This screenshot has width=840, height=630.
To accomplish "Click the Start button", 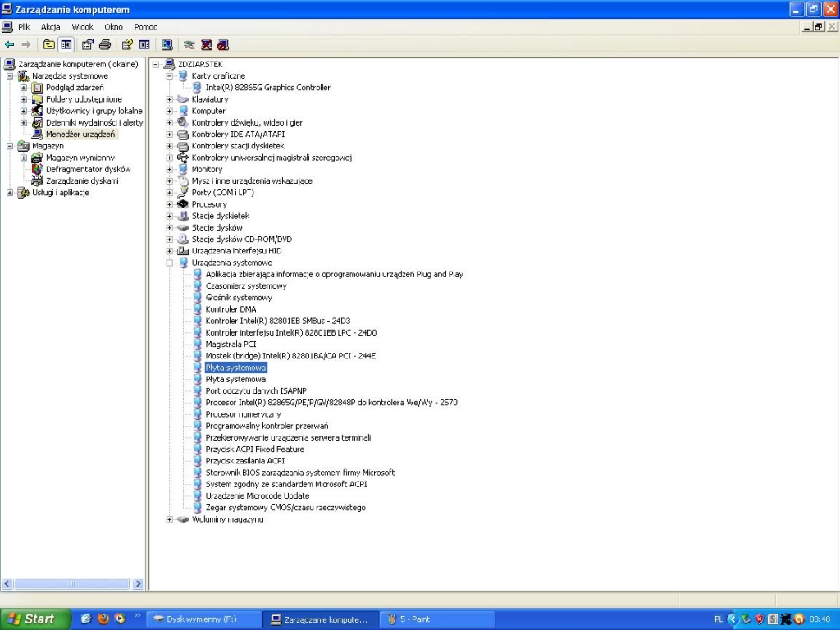I will point(34,619).
